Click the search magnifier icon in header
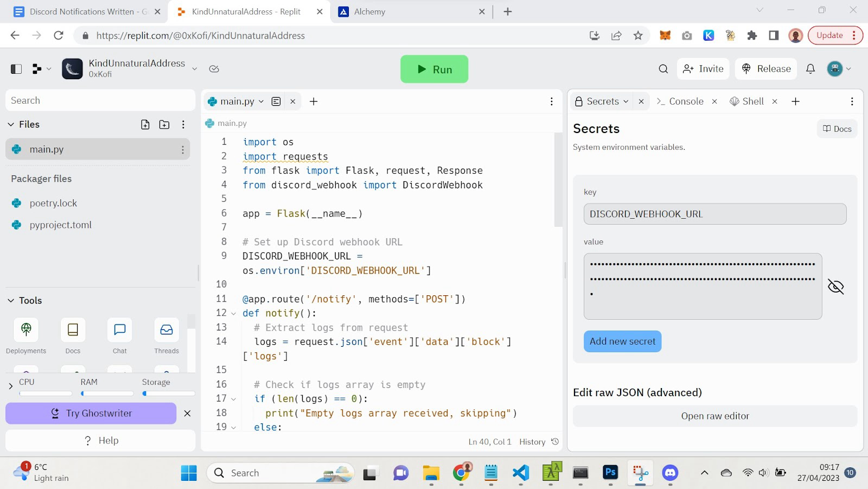 pos(663,69)
